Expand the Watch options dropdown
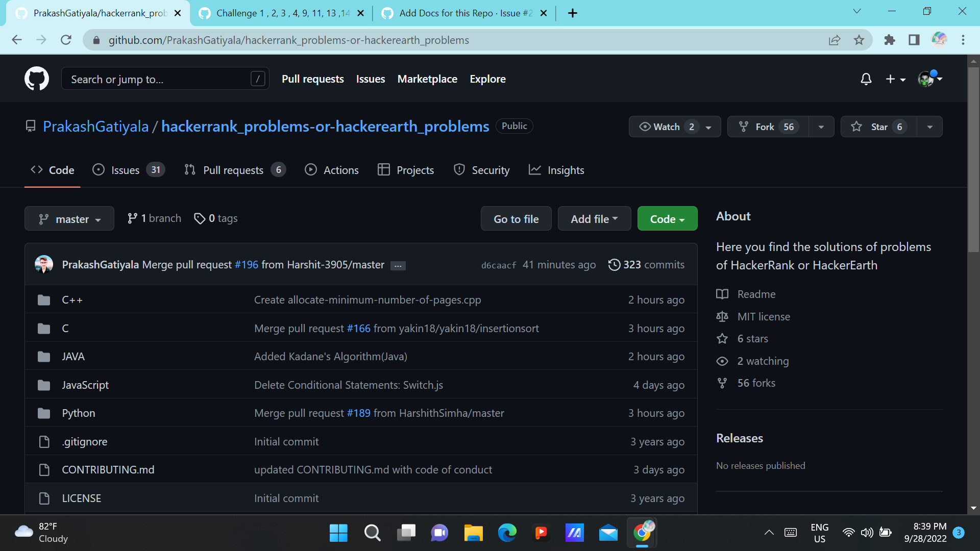This screenshot has height=551, width=980. tap(708, 127)
